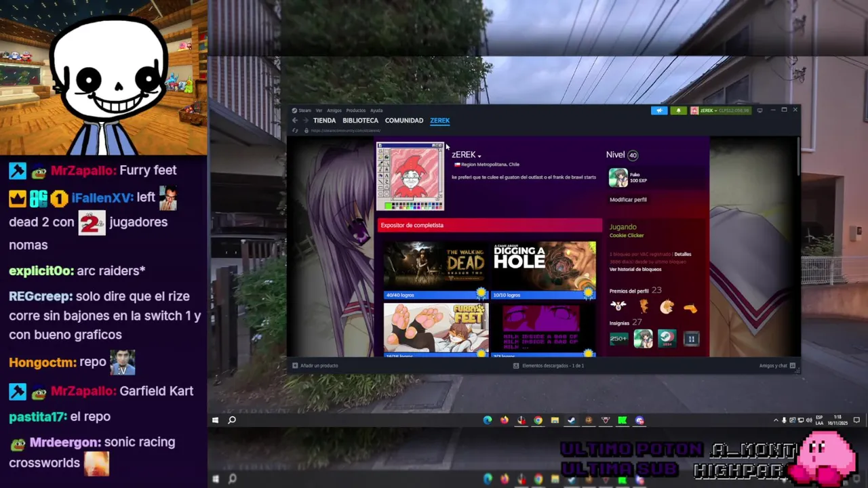Open the Premios del perfil link
This screenshot has width=868, height=488.
pos(629,291)
